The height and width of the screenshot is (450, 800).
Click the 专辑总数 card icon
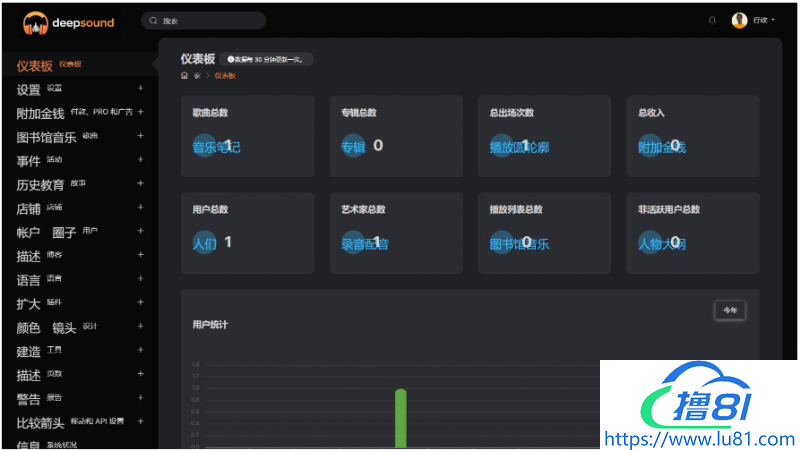click(x=353, y=146)
